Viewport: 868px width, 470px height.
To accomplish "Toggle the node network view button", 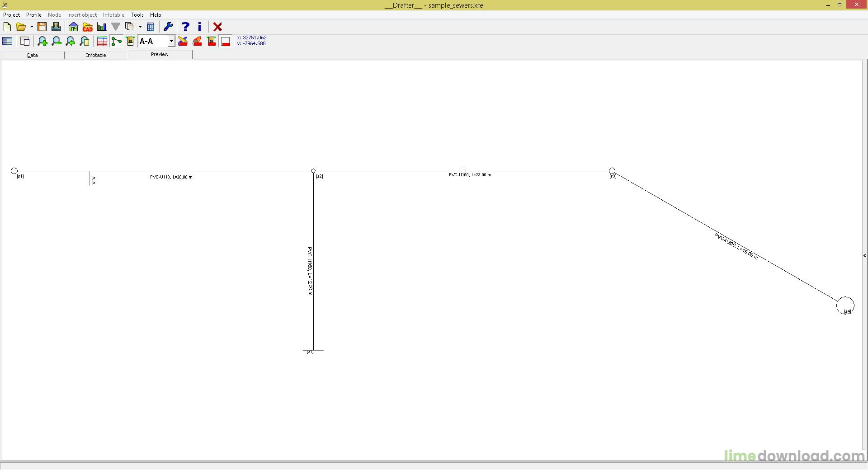I will [x=117, y=42].
